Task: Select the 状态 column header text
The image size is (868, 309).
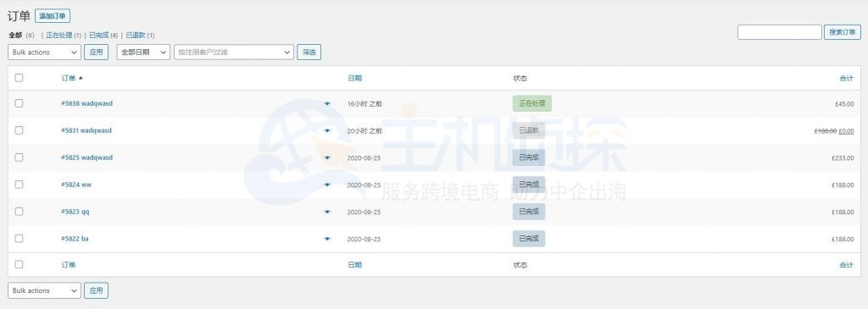Action: 520,78
